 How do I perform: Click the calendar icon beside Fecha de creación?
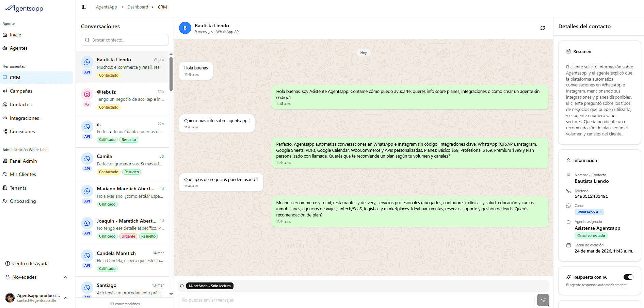568,245
